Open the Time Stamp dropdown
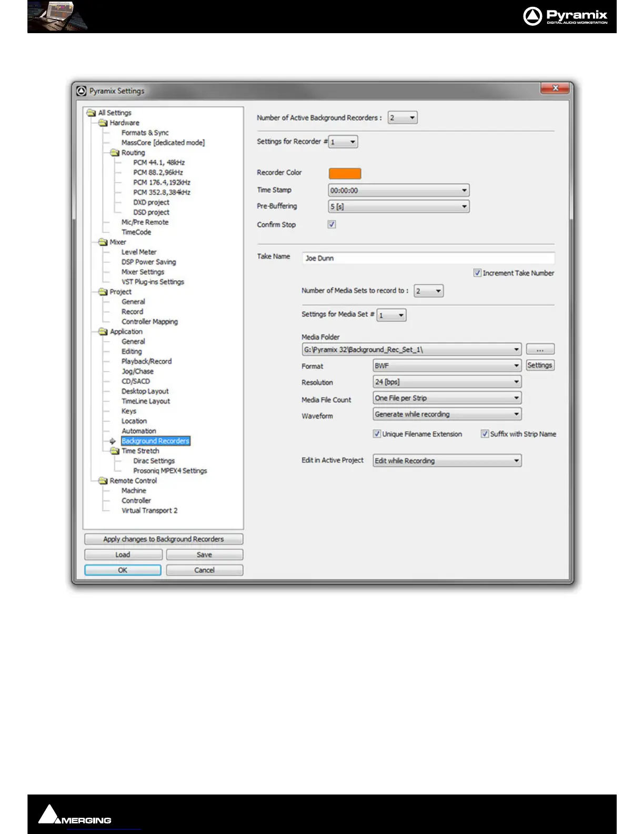Viewport: 644px width, 834px height. [399, 191]
